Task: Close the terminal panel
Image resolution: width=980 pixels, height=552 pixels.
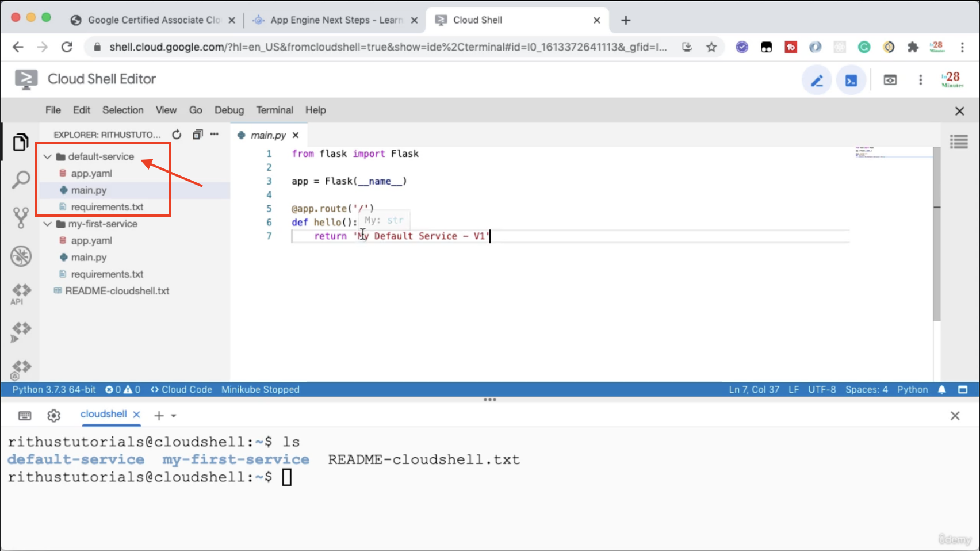Action: [955, 416]
